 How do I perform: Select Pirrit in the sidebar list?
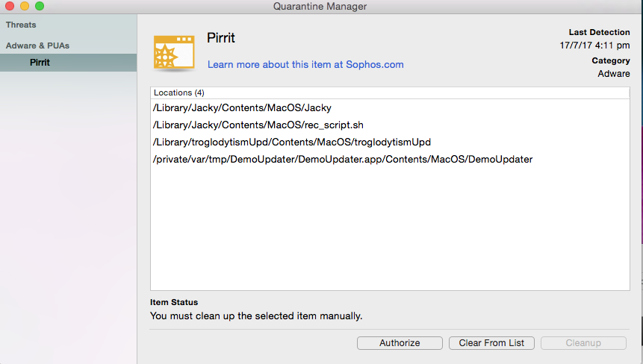[68, 62]
